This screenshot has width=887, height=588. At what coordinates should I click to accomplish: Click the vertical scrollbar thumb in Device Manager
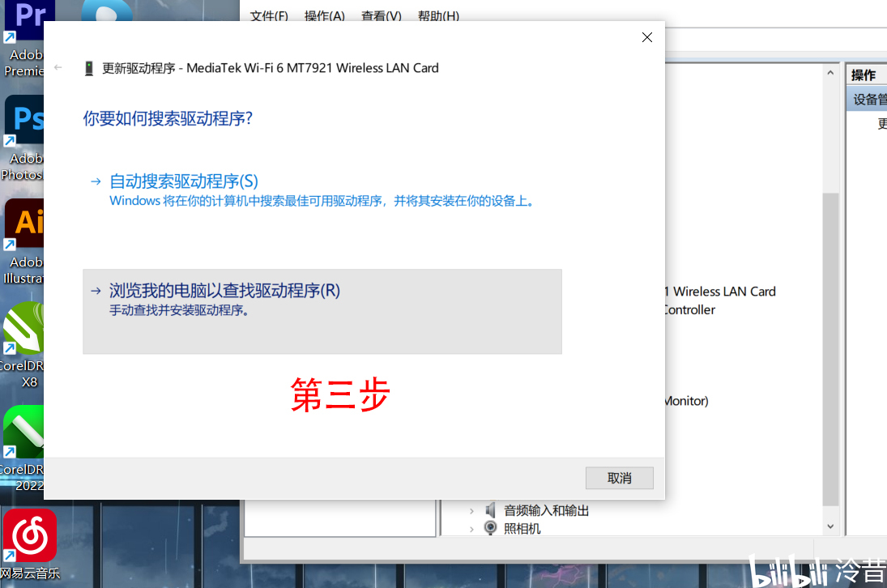[x=830, y=349]
